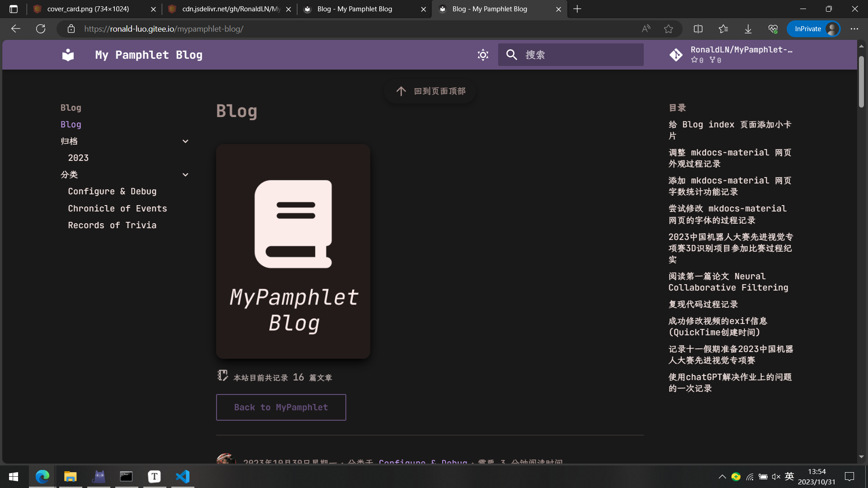Switch to cover_card.png tab
The width and height of the screenshot is (868, 488).
[88, 9]
